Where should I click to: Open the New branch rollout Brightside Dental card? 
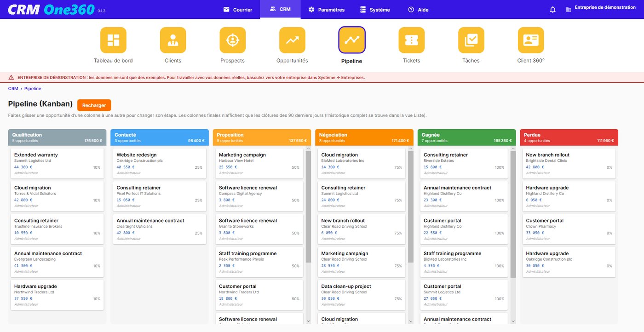tap(569, 163)
